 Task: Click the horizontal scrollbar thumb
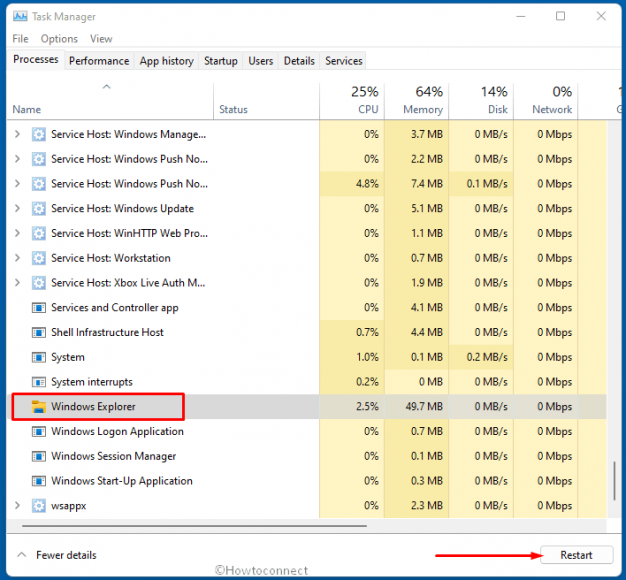click(194, 526)
